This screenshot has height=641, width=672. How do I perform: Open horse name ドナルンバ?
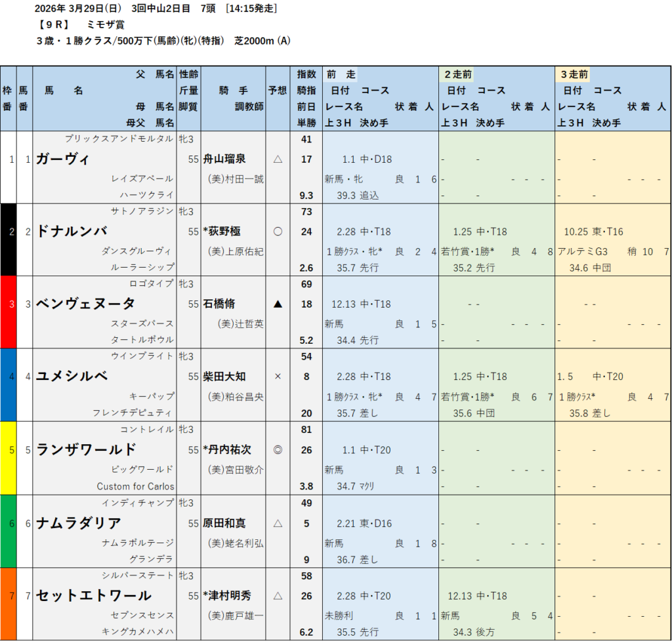click(x=72, y=232)
